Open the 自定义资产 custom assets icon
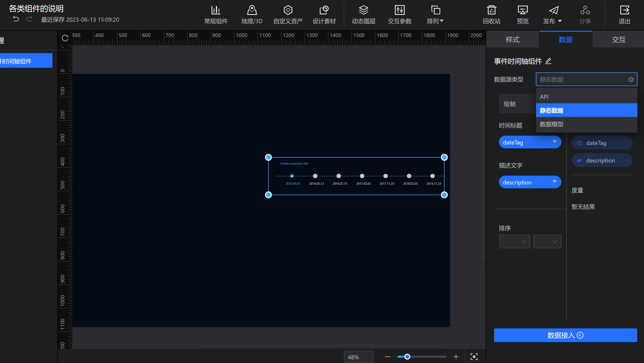644x363 pixels. pyautogui.click(x=288, y=10)
